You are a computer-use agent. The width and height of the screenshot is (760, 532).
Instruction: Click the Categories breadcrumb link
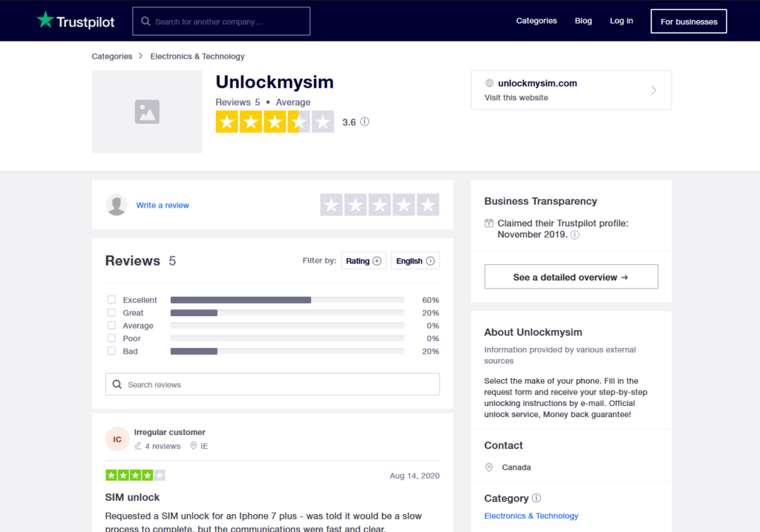[112, 56]
